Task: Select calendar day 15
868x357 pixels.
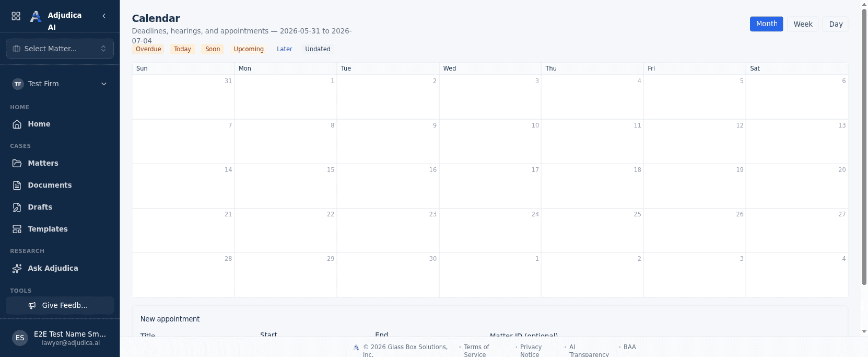Action: click(x=286, y=186)
